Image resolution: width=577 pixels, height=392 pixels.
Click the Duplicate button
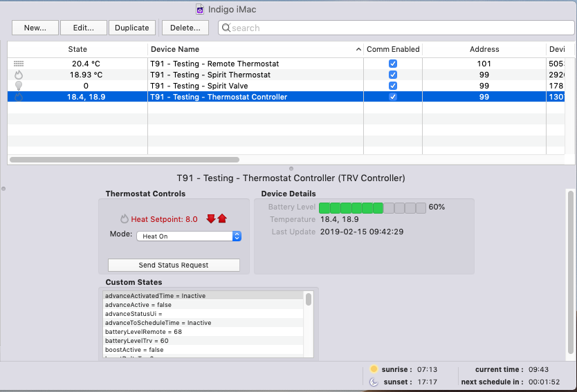coord(131,28)
